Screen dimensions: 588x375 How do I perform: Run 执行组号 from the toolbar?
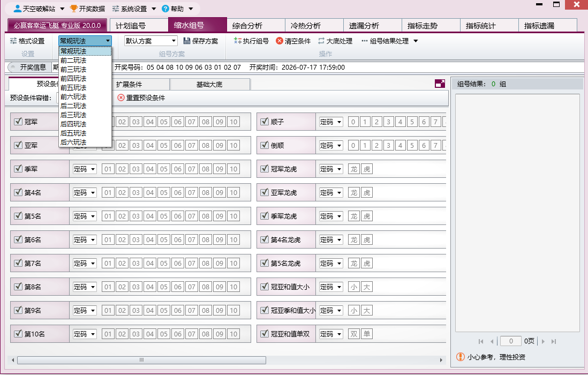(x=251, y=41)
